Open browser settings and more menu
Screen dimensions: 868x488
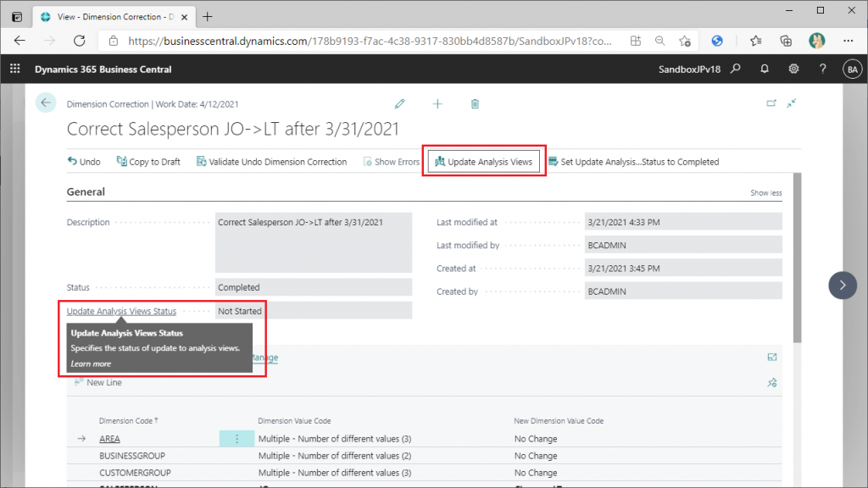848,41
